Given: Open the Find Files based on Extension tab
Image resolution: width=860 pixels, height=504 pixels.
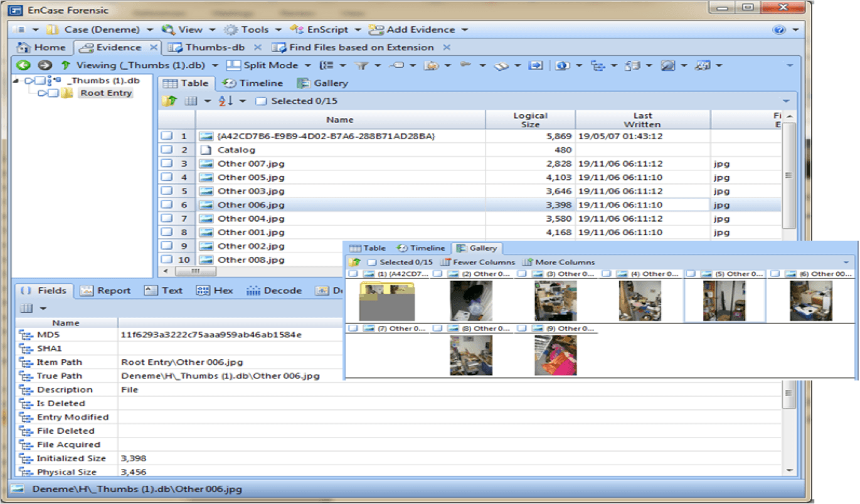Looking at the screenshot, I should (353, 47).
